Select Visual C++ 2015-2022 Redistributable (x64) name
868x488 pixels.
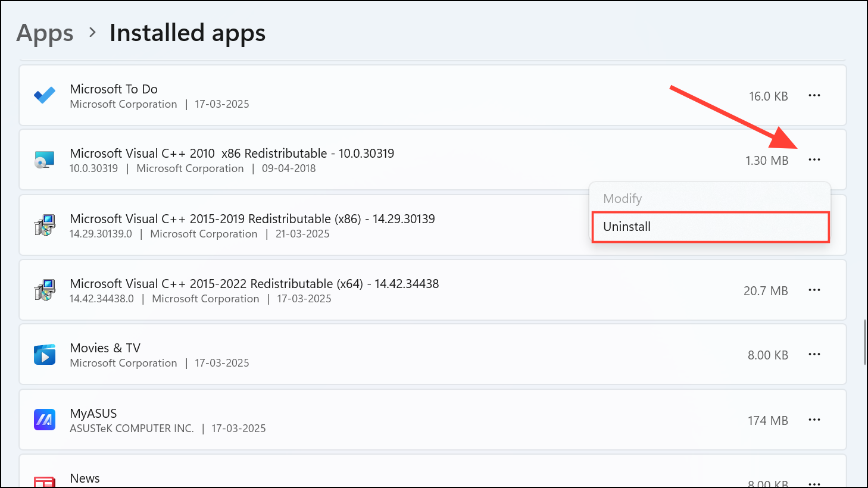coord(254,283)
